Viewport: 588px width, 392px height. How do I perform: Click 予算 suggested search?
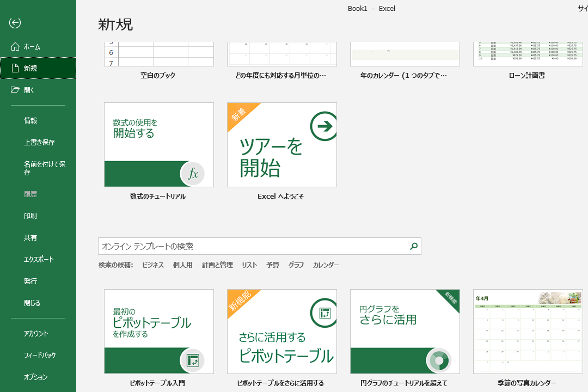[x=273, y=265]
